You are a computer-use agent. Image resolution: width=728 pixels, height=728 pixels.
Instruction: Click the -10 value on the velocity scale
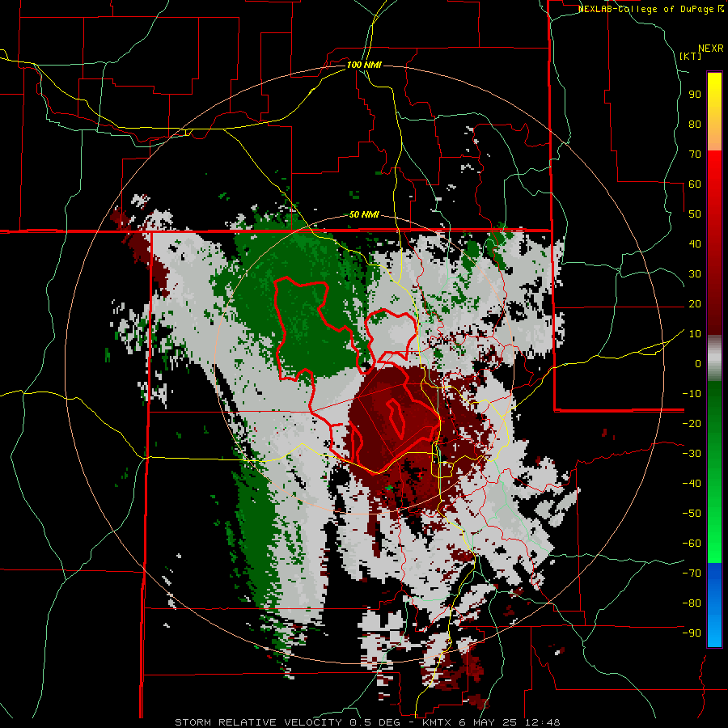tap(692, 394)
